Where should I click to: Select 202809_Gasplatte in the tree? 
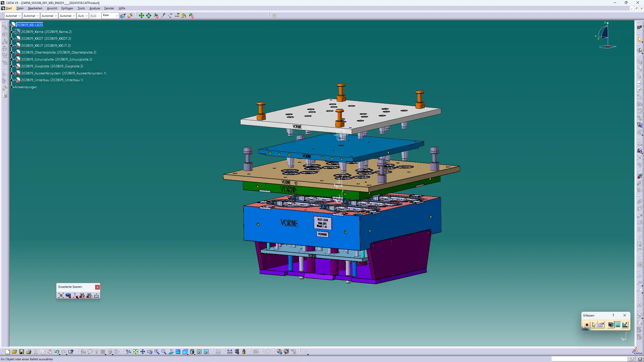(52, 66)
